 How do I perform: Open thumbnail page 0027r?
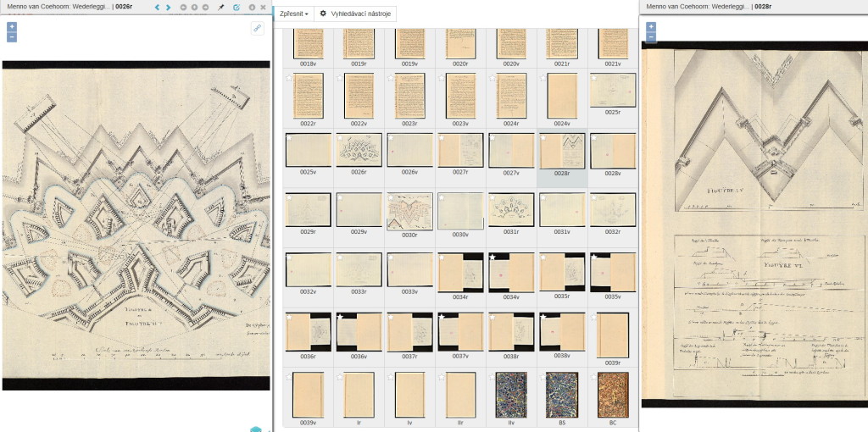460,150
